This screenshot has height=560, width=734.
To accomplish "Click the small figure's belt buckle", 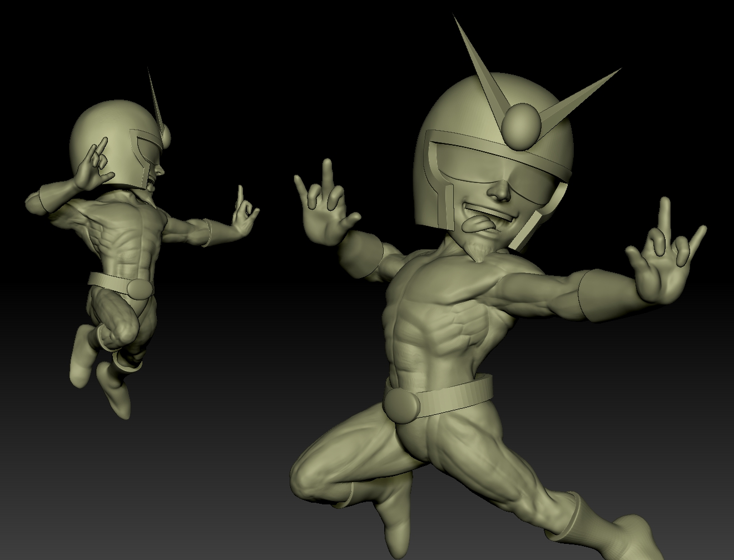I will (138, 289).
